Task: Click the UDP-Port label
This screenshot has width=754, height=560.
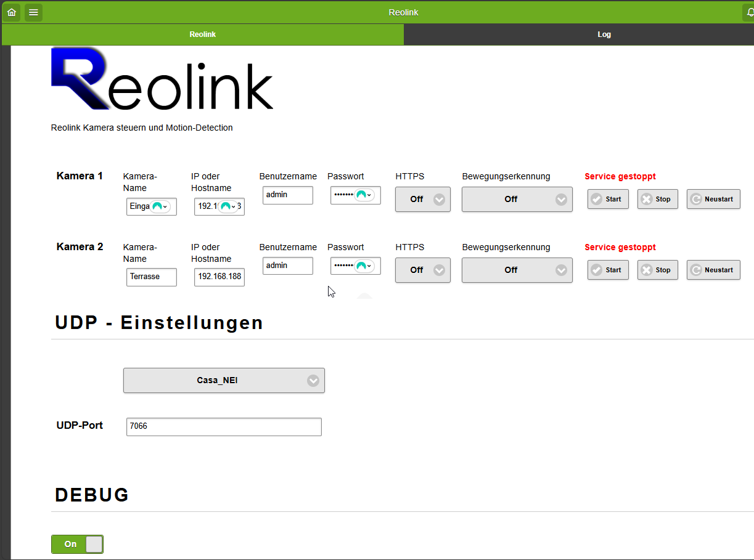Action: click(80, 425)
